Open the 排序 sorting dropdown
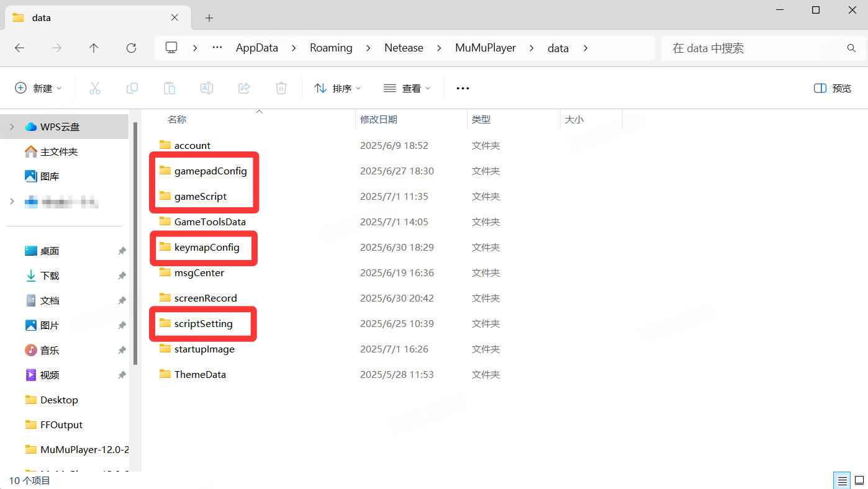This screenshot has width=868, height=489. [337, 87]
